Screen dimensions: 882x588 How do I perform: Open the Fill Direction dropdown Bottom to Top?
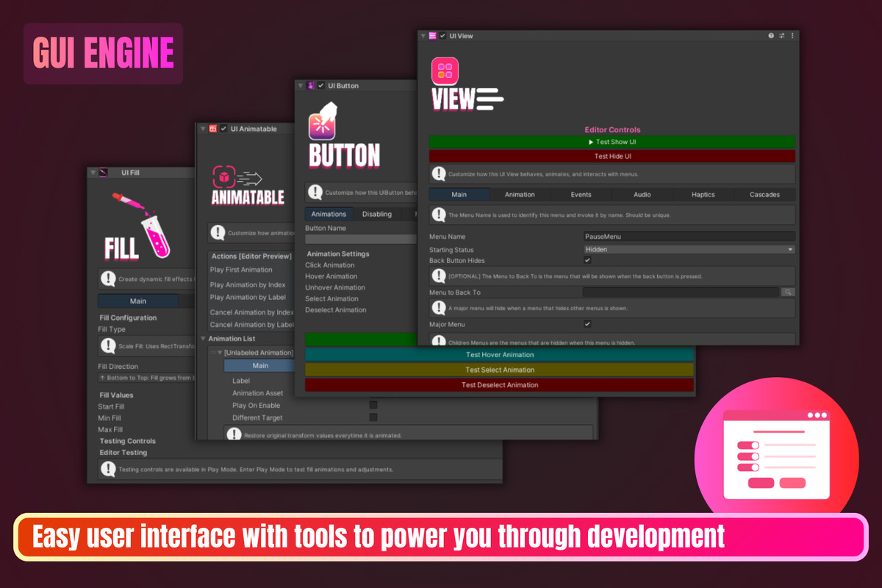point(146,378)
